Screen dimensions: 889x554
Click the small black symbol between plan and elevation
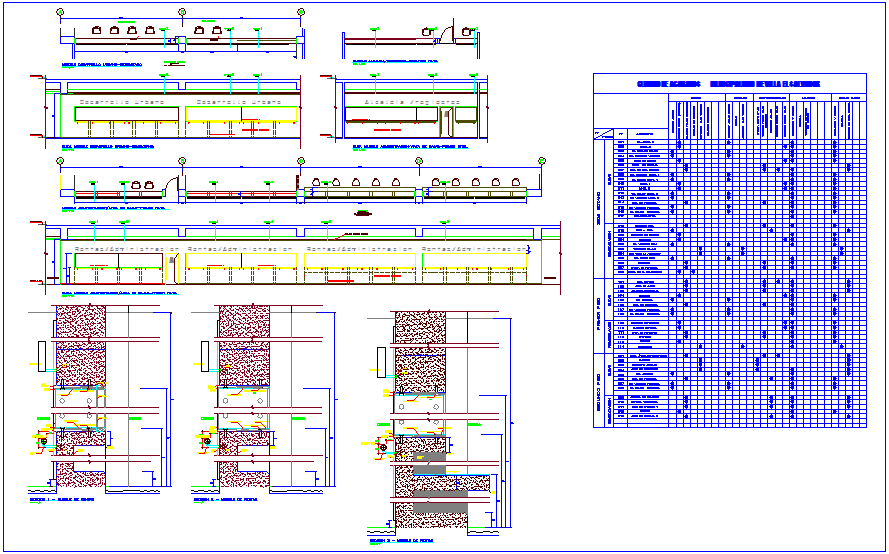[363, 213]
